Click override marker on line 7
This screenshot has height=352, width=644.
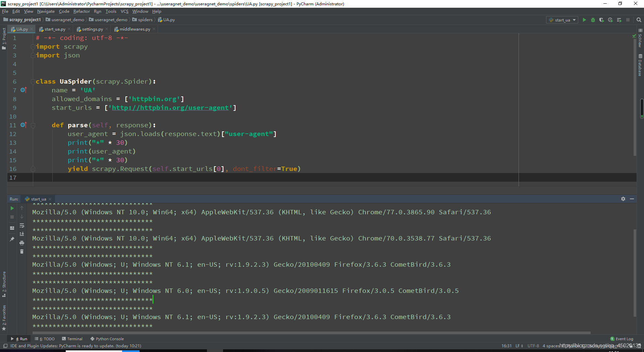[23, 90]
